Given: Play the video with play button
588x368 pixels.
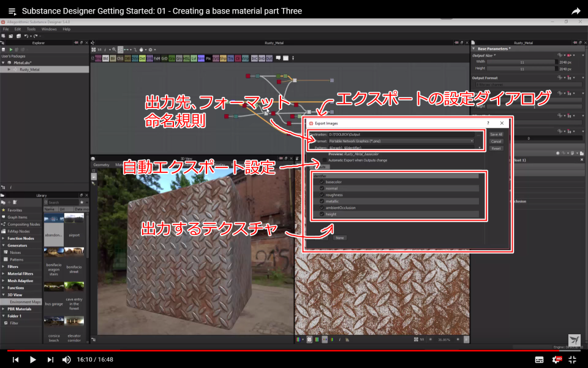Looking at the screenshot, I should point(33,360).
